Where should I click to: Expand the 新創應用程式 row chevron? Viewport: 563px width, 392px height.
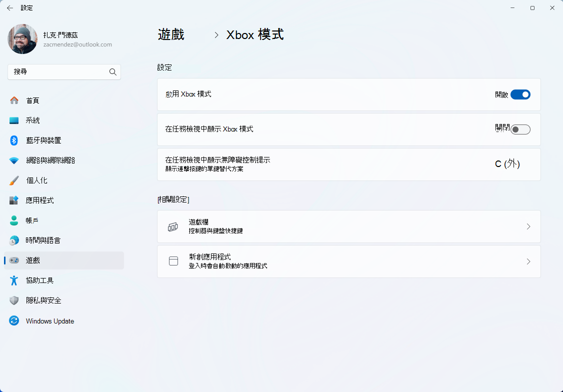click(528, 261)
